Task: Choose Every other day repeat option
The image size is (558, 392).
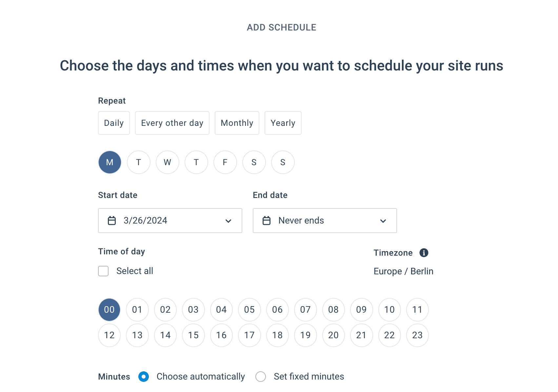Action: 172,123
